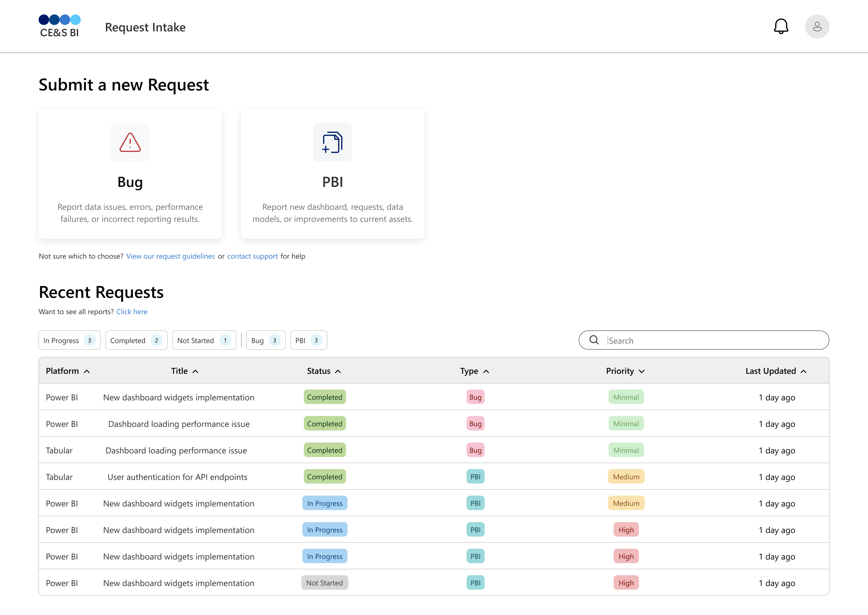
Task: Click the Not Started status badge
Action: coord(324,583)
